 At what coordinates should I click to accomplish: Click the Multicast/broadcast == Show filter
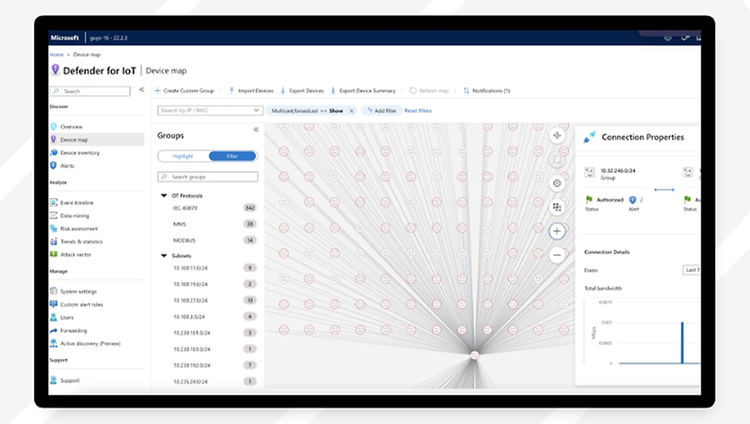[307, 111]
